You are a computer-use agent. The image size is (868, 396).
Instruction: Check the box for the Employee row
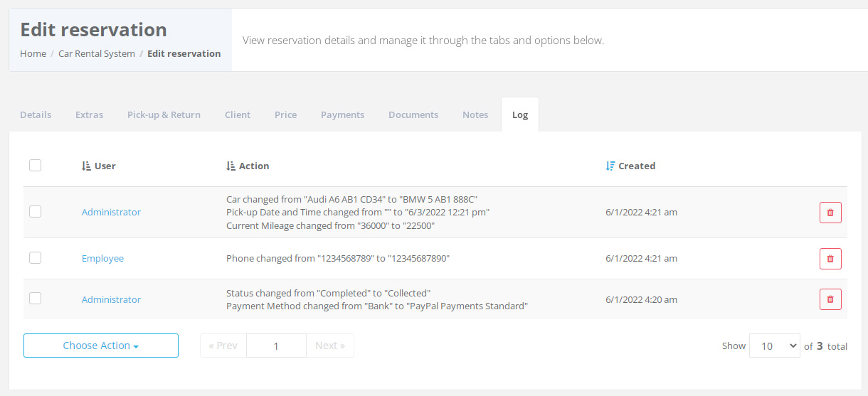35,257
